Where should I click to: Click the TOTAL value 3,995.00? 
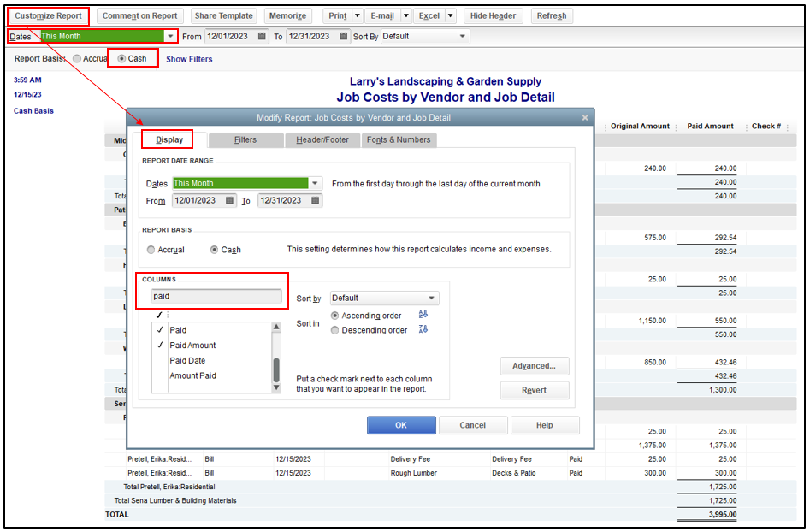[x=723, y=515]
